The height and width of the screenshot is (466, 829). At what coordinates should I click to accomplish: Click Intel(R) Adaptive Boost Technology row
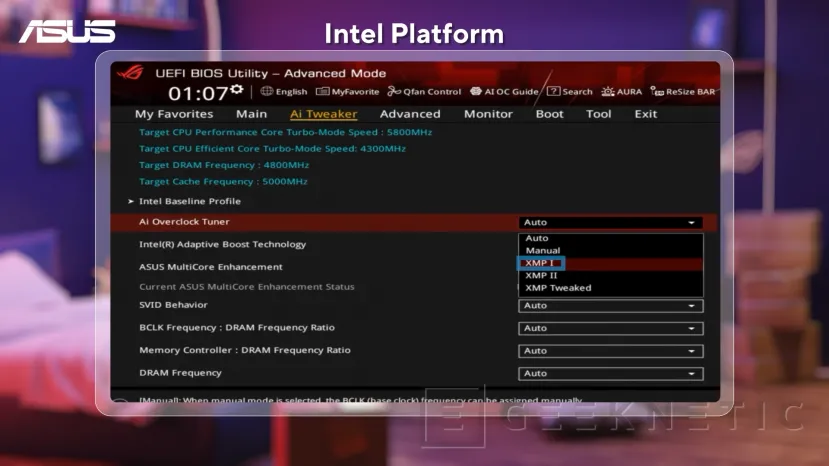(x=223, y=244)
